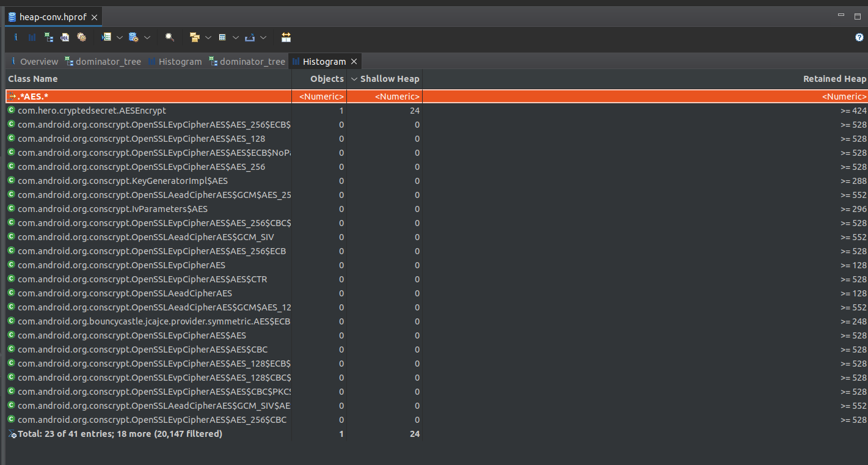Select the first dominator_tree tab

(103, 61)
